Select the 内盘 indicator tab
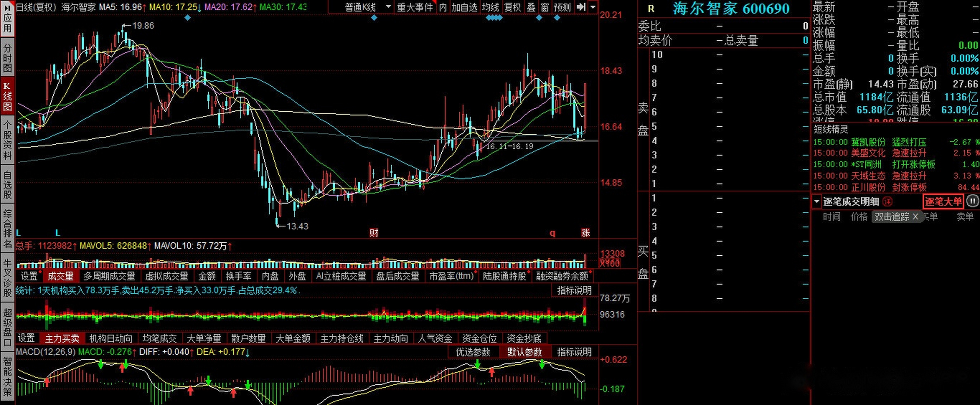Screen dimensions: 980x405 [270, 276]
